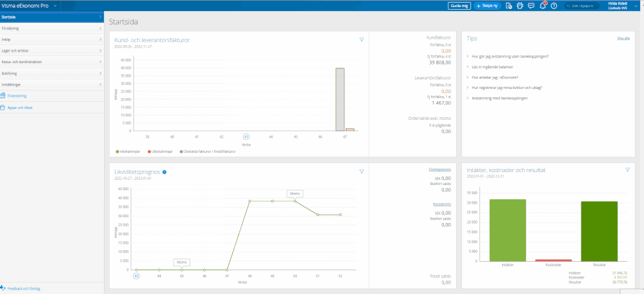
Task: Expand the Bokföring sidebar section
Action: click(52, 73)
